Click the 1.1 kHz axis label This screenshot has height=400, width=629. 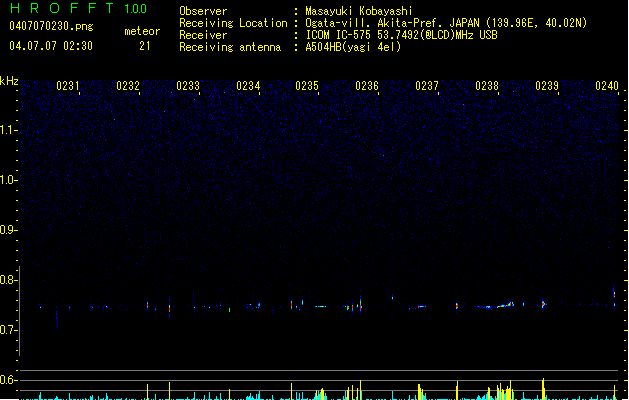[9, 130]
